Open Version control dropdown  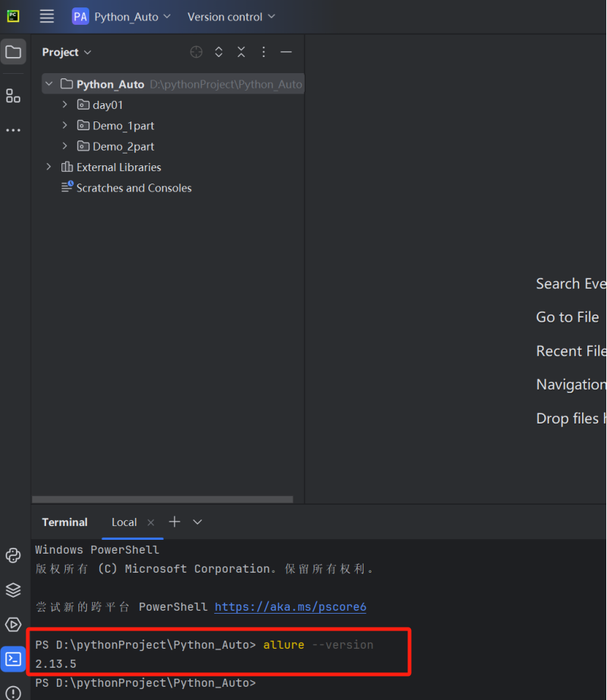pos(231,16)
